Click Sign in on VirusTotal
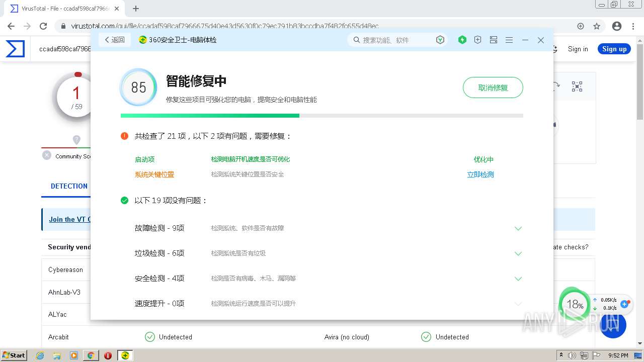This screenshot has height=362, width=644. tap(578, 49)
